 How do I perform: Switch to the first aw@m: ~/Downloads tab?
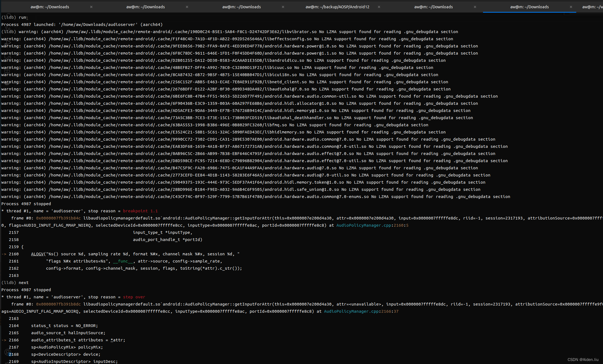(50, 7)
